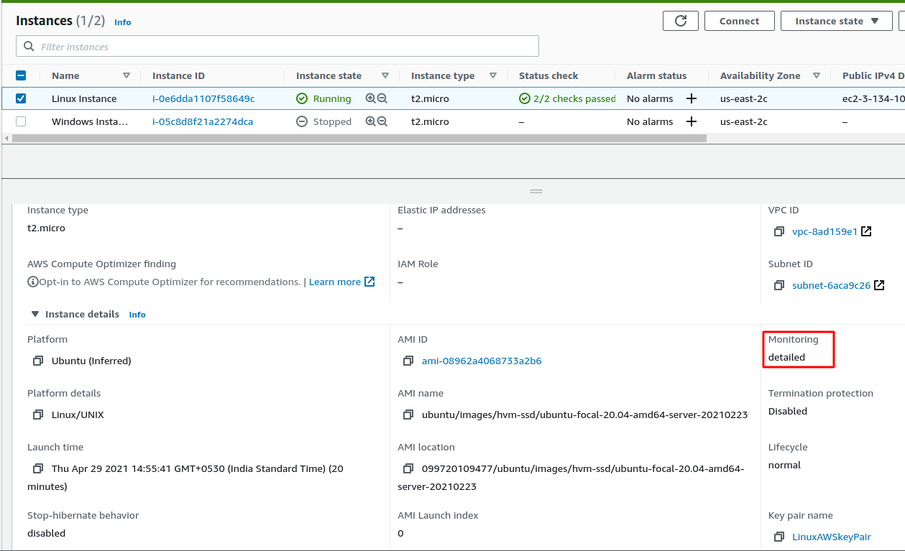Open VPC vpc-8ad159e1 external link icon
Image resolution: width=905 pixels, height=551 pixels.
(866, 231)
